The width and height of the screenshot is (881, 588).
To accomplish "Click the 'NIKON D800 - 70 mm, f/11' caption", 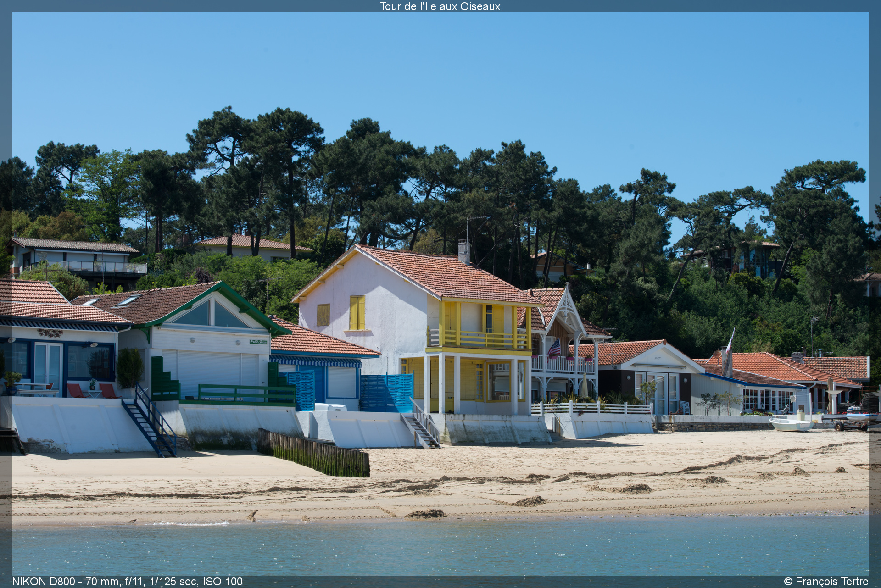I will pyautogui.click(x=127, y=581).
